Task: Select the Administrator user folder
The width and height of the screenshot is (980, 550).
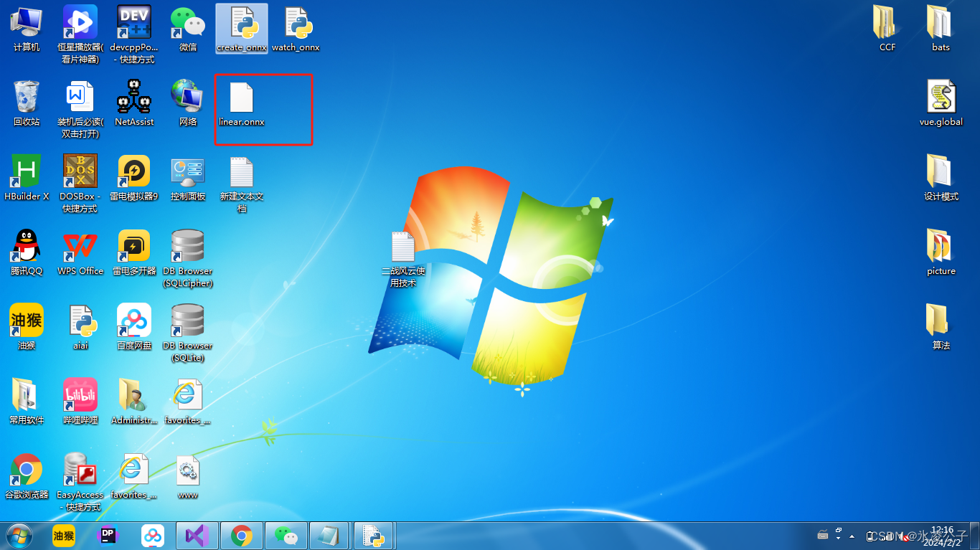Action: coord(134,402)
